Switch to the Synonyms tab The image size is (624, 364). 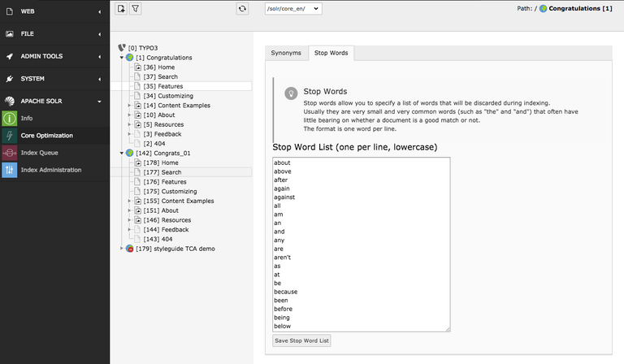point(285,53)
